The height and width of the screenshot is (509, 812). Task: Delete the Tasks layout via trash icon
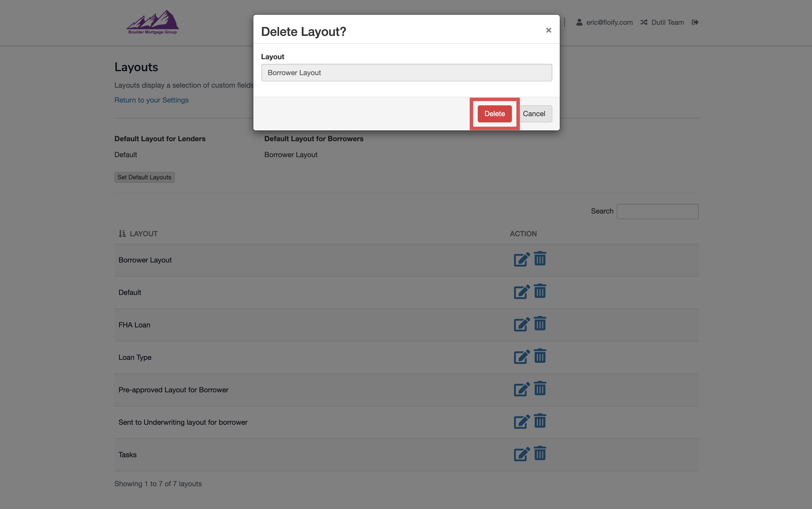click(540, 453)
